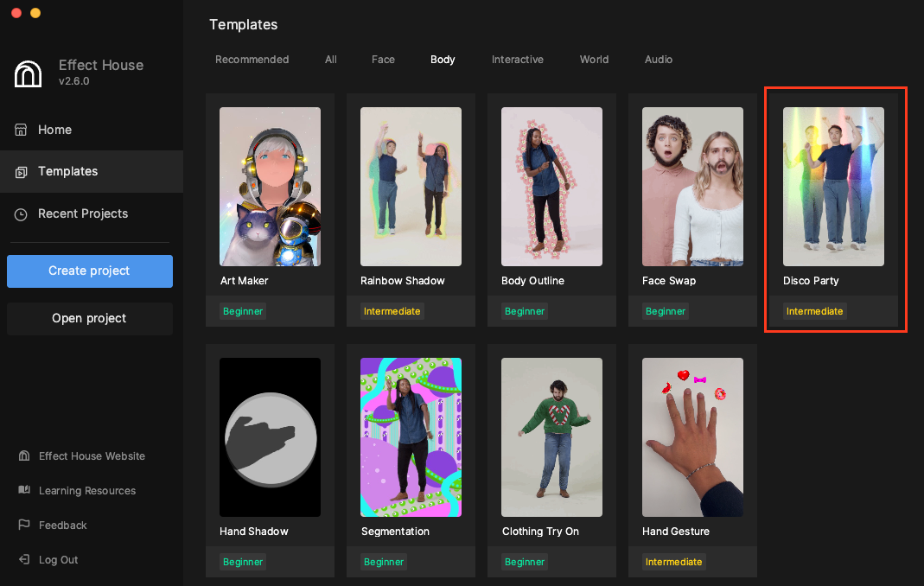The width and height of the screenshot is (924, 586).
Task: Open the Face templates tab
Action: [383, 60]
